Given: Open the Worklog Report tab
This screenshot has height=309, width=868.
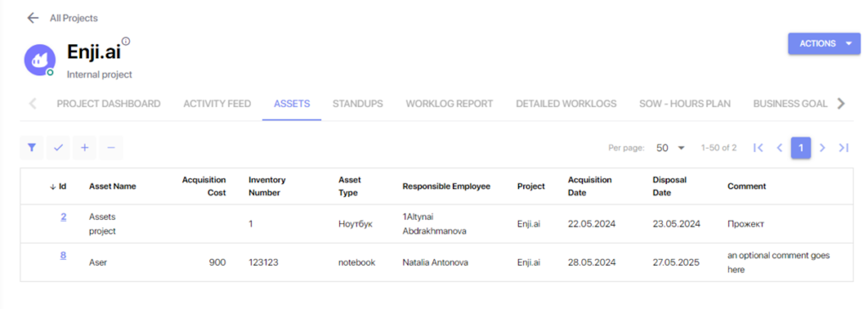Looking at the screenshot, I should [x=449, y=104].
